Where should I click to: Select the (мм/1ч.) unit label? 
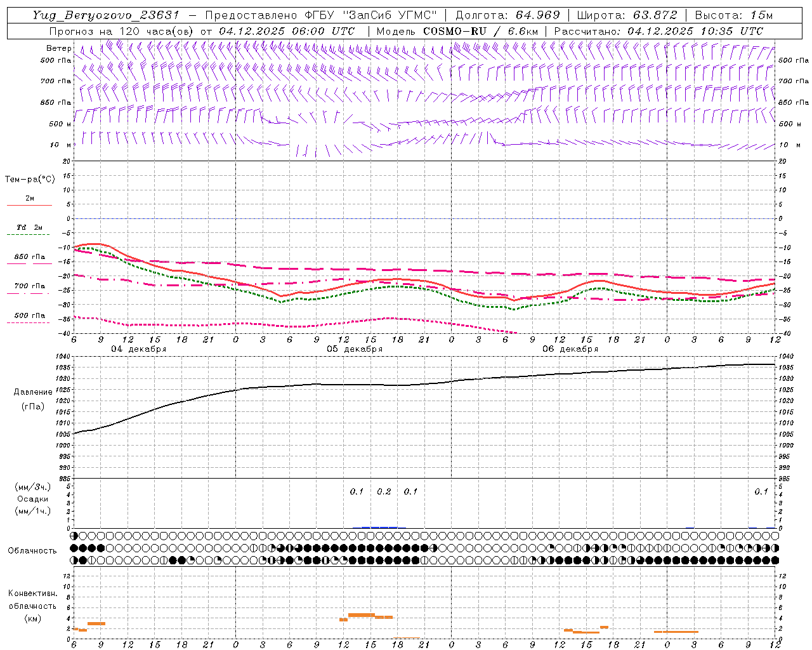(33, 512)
